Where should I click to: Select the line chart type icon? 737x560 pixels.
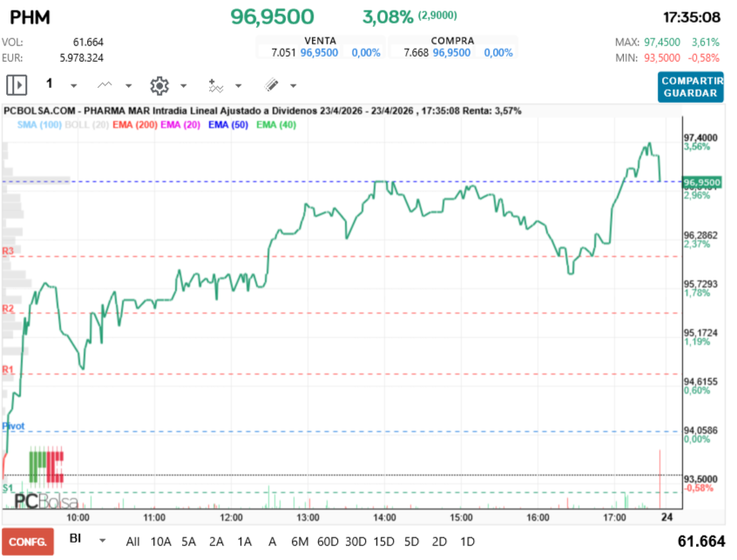[x=104, y=84]
